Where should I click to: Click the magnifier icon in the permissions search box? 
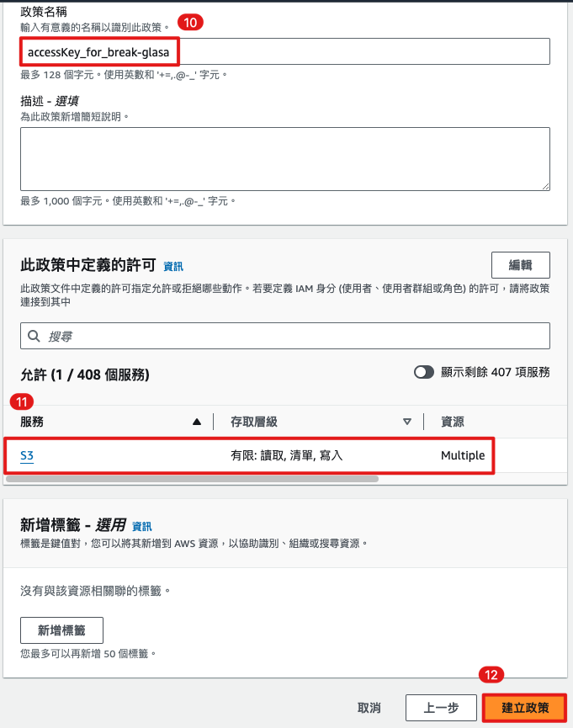click(x=34, y=336)
